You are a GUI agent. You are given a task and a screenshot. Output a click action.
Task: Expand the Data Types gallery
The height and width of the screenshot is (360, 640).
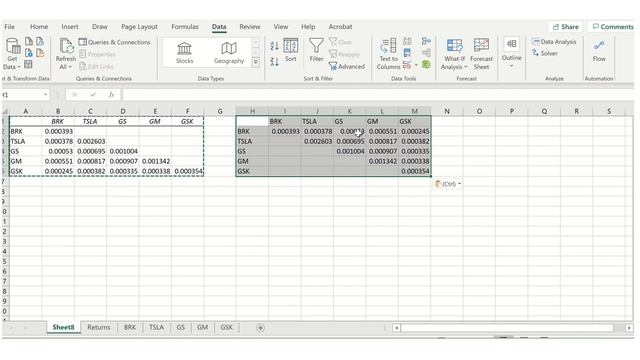click(256, 62)
